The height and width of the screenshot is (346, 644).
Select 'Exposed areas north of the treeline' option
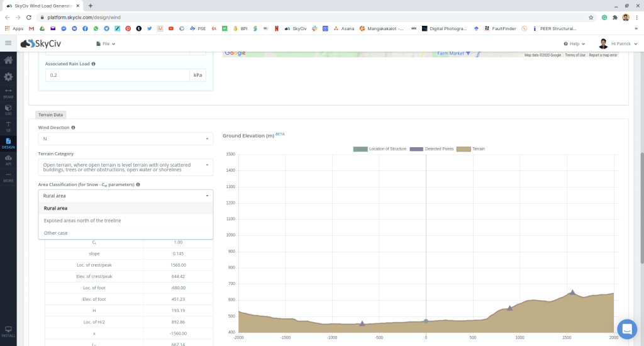82,221
